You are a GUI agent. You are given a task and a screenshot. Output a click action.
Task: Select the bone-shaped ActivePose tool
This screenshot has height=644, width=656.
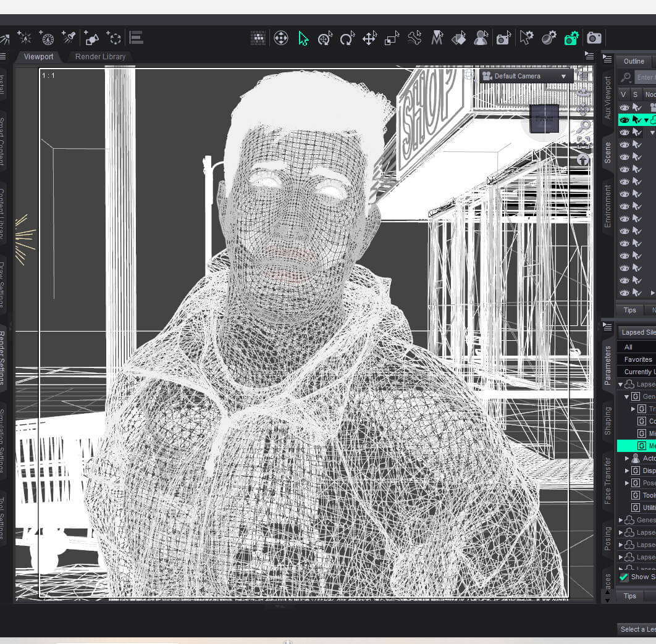click(414, 38)
